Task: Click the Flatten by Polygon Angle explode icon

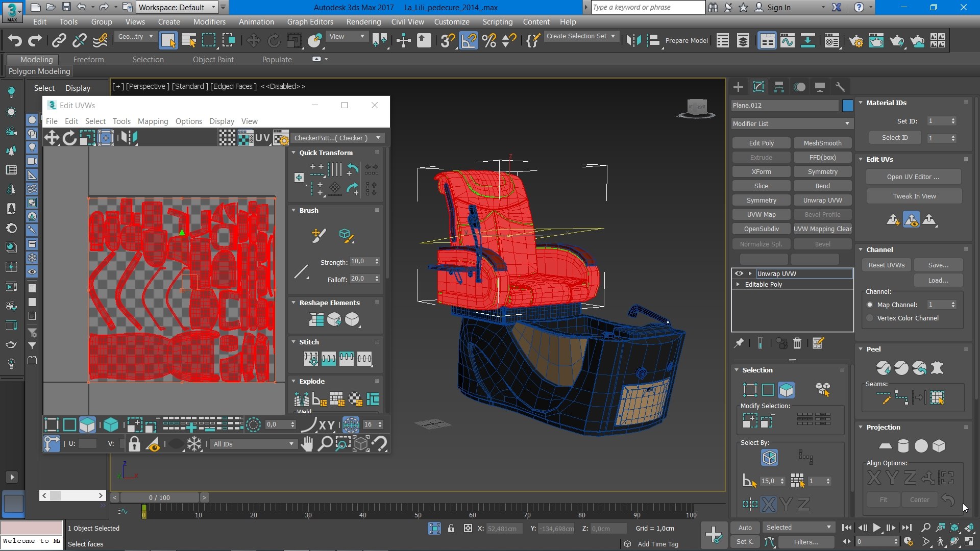Action: [320, 399]
